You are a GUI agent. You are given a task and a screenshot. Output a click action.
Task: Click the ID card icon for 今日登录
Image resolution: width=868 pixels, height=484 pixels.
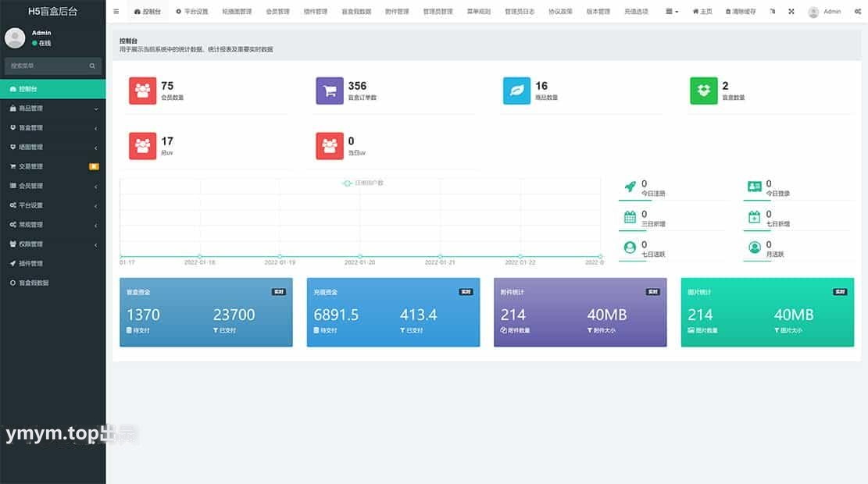coord(755,187)
